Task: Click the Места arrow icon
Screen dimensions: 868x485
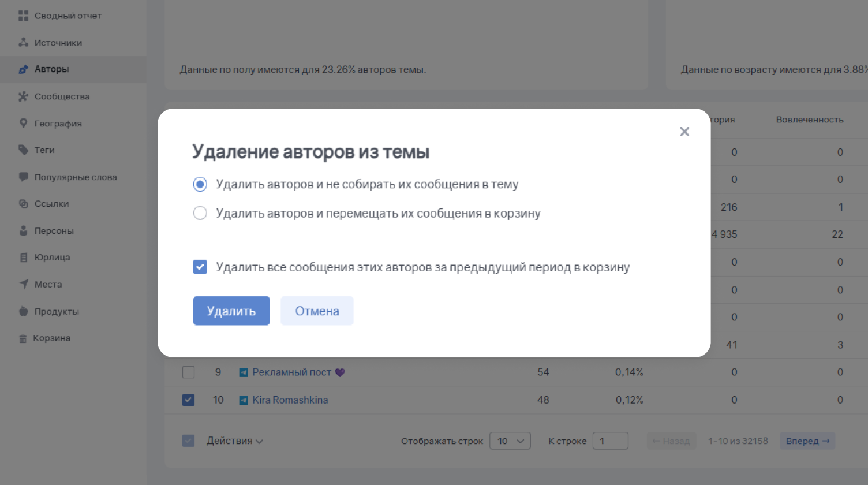Action: pyautogui.click(x=23, y=284)
